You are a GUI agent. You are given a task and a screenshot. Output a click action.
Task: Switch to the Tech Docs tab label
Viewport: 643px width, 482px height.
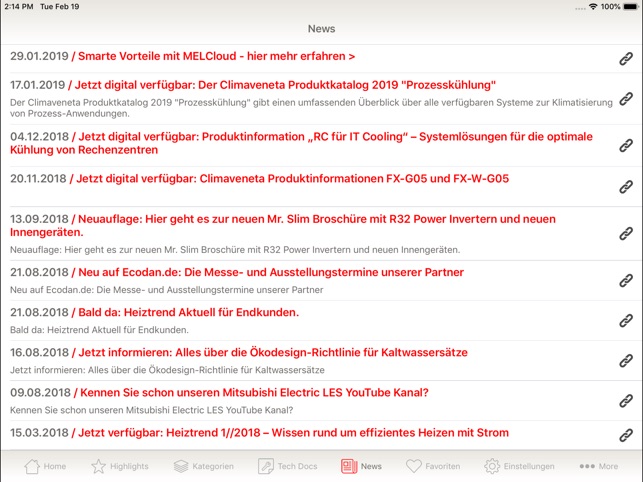click(x=297, y=466)
